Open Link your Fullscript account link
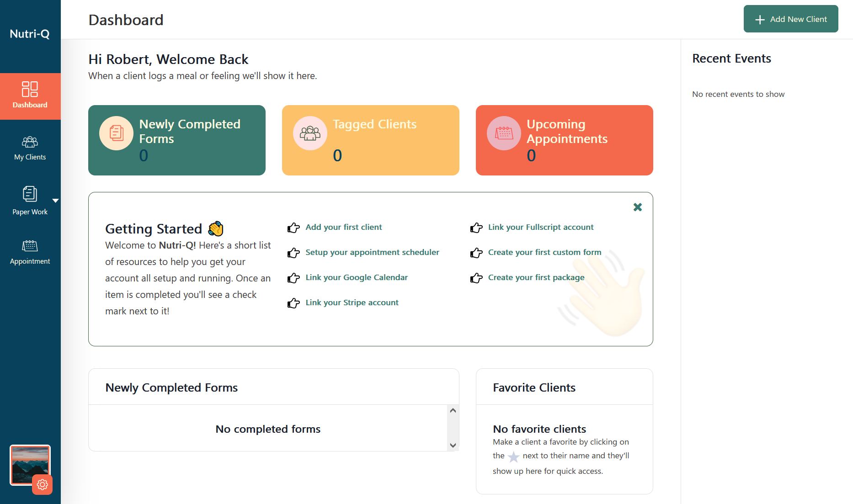The image size is (853, 504). click(x=541, y=227)
